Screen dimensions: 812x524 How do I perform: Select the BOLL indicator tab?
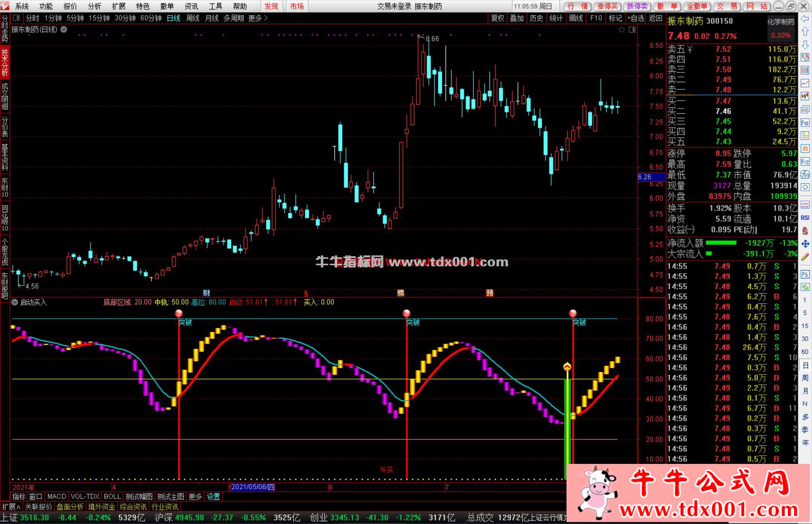click(112, 497)
